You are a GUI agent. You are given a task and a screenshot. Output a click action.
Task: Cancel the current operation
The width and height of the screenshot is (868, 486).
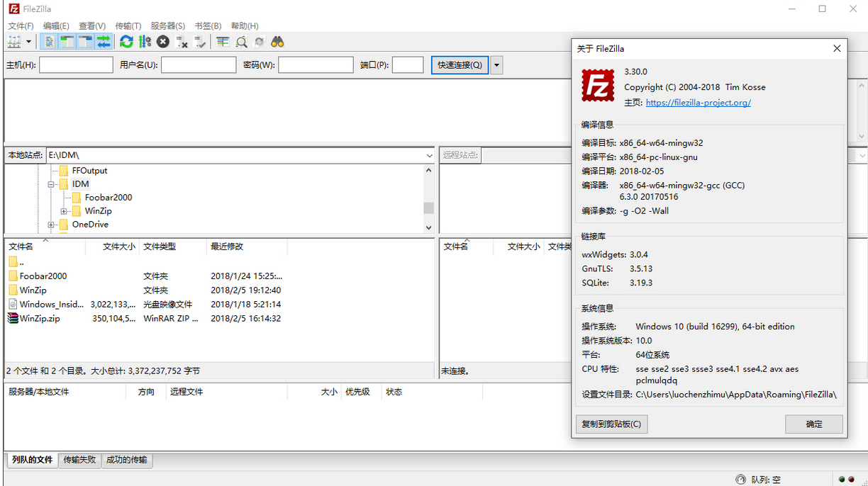coord(162,41)
